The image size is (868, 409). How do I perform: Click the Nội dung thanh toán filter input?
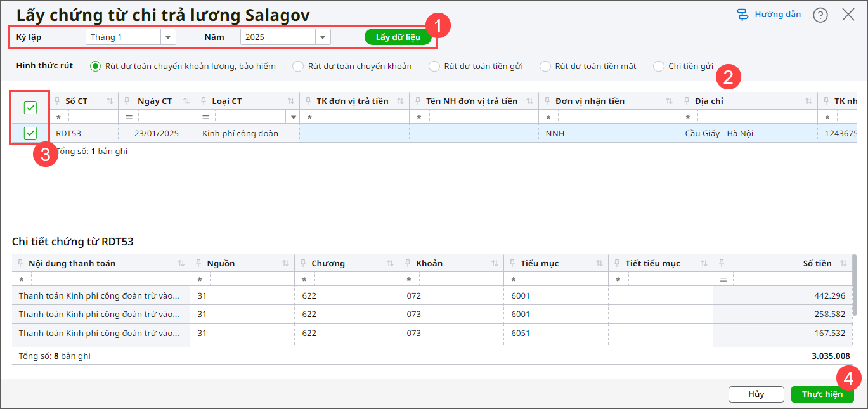point(109,280)
